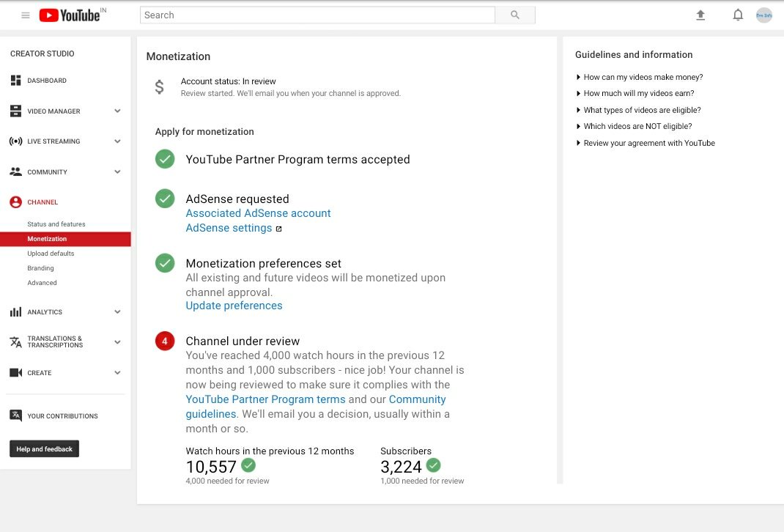Click the green check beside Partner Program terms
The height and width of the screenshot is (532, 784).
click(x=165, y=159)
